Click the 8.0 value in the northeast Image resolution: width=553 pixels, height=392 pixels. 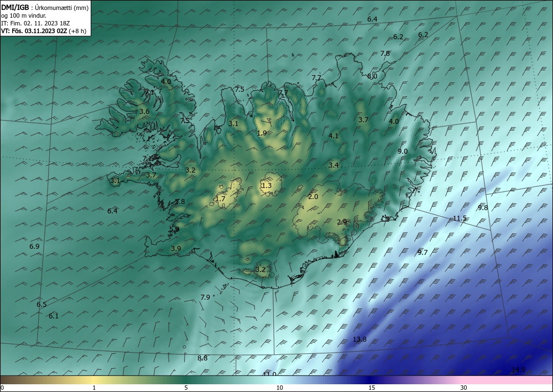[372, 76]
